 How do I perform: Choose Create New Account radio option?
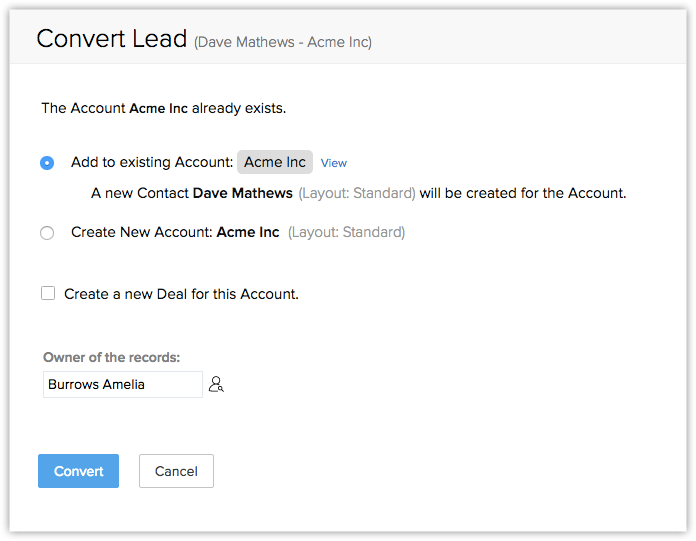[x=47, y=233]
